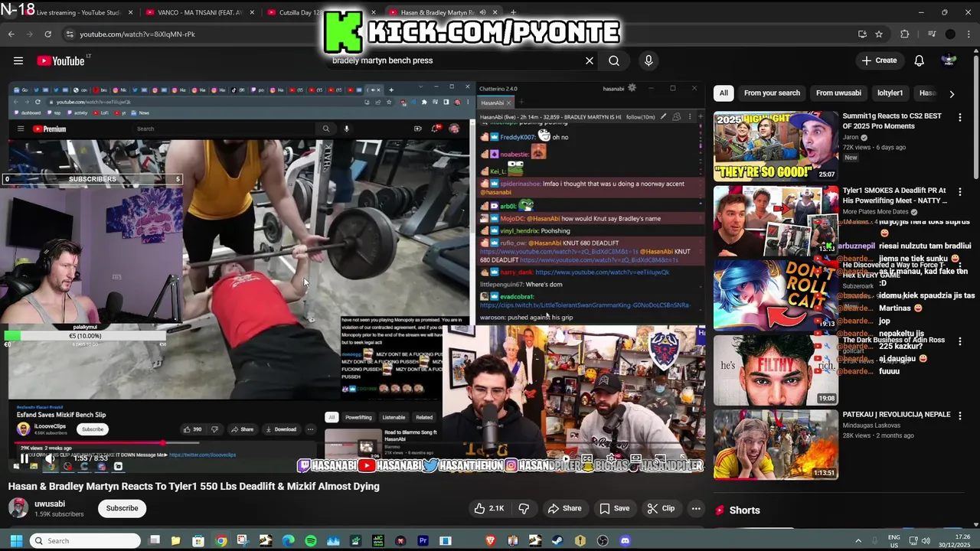Mute the audio-playing tab via speaker icon

[482, 12]
